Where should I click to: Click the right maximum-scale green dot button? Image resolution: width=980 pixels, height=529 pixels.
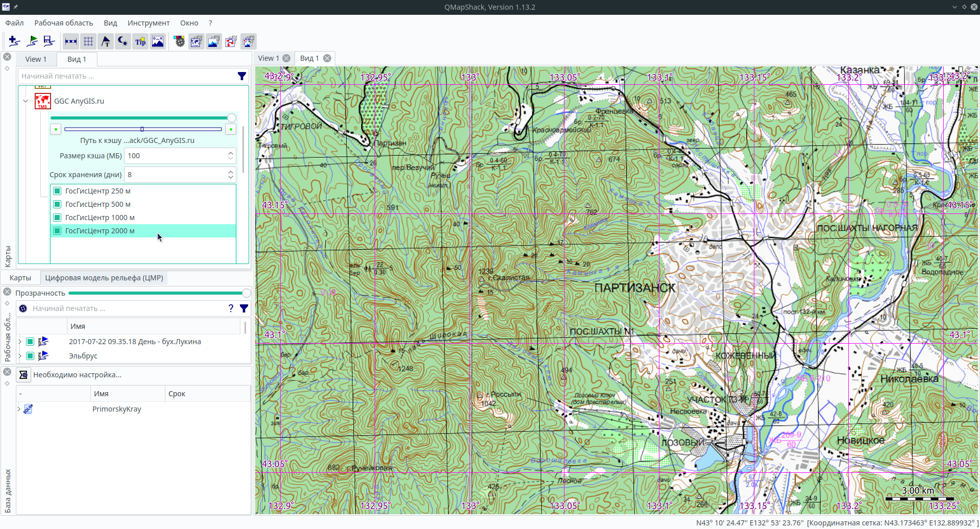231,130
